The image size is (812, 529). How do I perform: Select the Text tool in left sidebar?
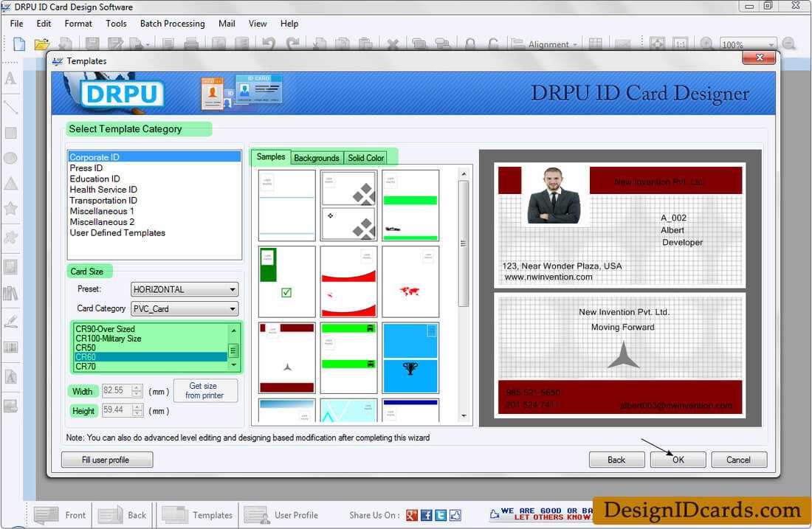tap(10, 79)
